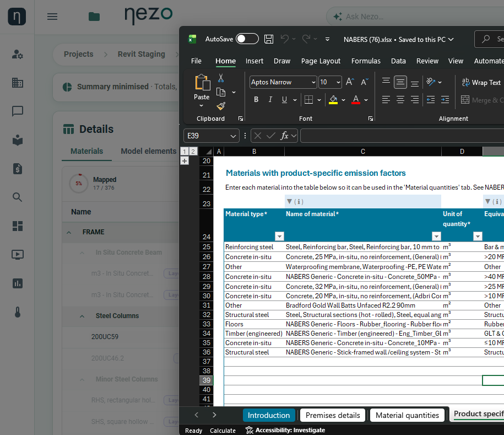
Task: Collapse Steel Columns group in Nezo
Action: point(82,316)
